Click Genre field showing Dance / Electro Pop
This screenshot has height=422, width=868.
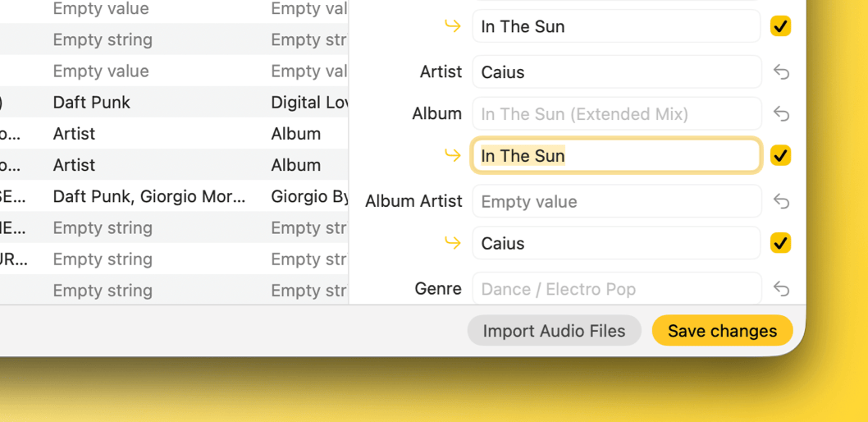click(616, 289)
